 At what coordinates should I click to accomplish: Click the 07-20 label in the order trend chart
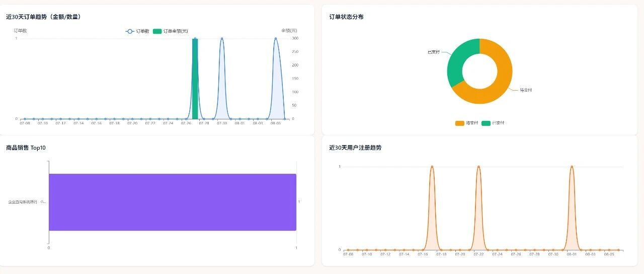click(132, 123)
